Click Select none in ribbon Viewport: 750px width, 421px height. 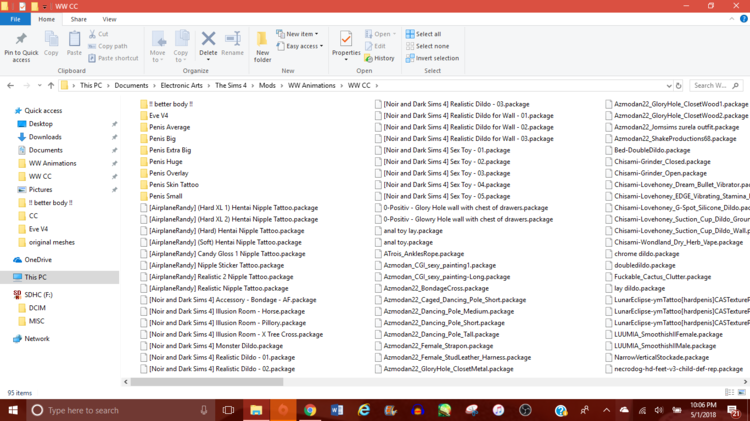(x=427, y=46)
